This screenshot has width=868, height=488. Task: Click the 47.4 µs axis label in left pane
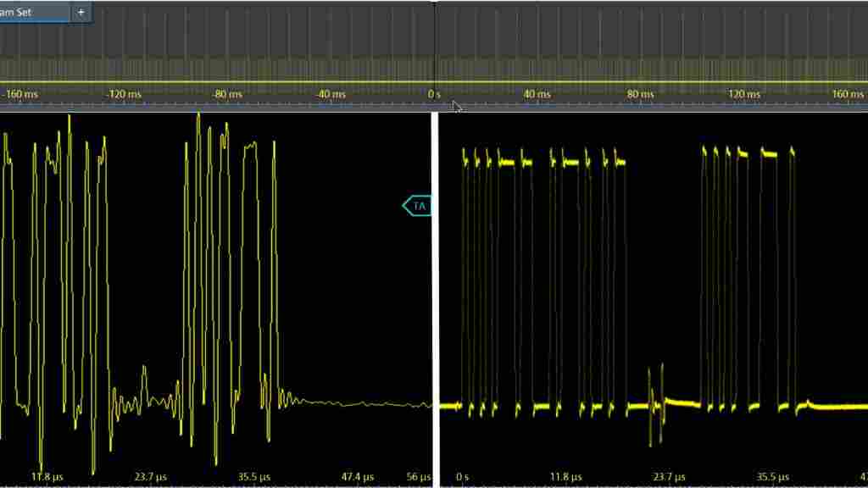point(358,477)
